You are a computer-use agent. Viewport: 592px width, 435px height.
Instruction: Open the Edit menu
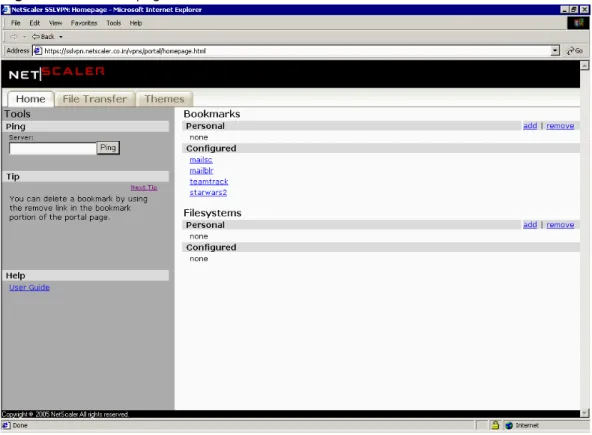[x=35, y=23]
